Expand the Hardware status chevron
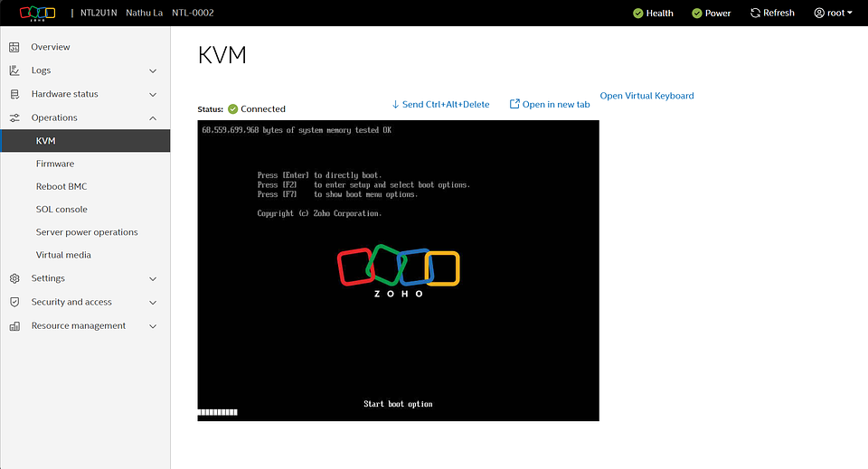868x469 pixels. pos(153,95)
